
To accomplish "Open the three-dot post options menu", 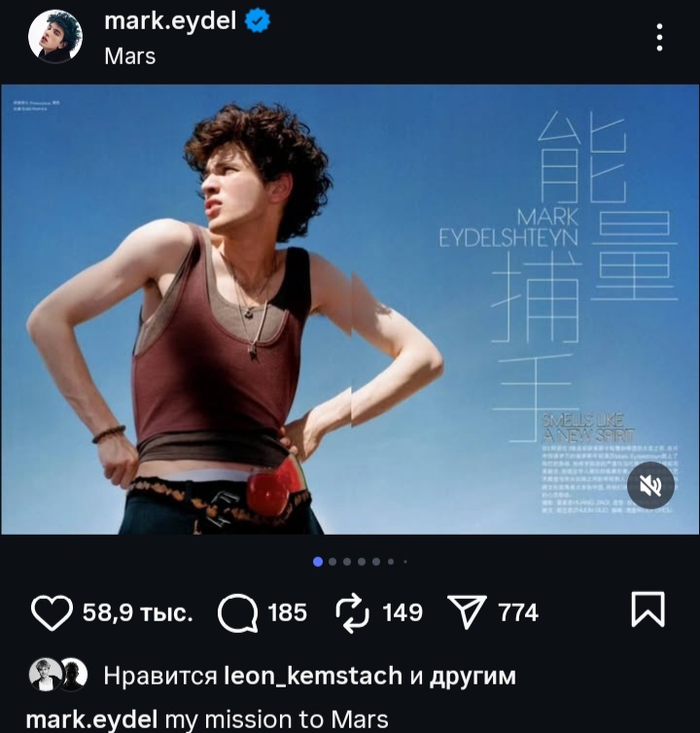I will (659, 37).
